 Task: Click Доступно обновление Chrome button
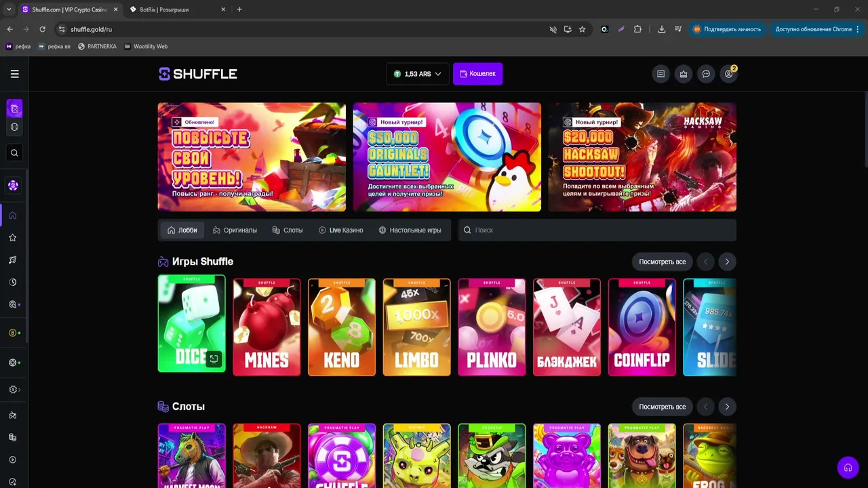point(816,29)
